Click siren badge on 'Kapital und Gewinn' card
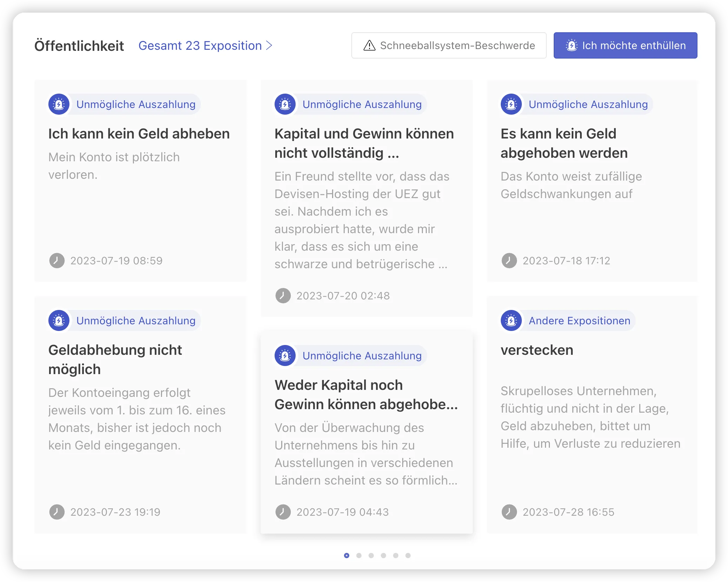This screenshot has width=728, height=582. click(x=285, y=104)
